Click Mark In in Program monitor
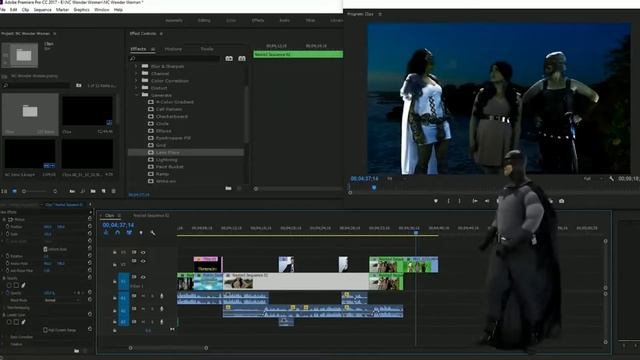 click(448, 201)
